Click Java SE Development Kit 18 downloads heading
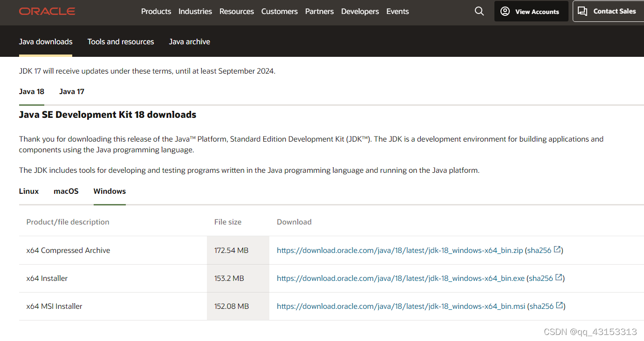 click(x=108, y=115)
